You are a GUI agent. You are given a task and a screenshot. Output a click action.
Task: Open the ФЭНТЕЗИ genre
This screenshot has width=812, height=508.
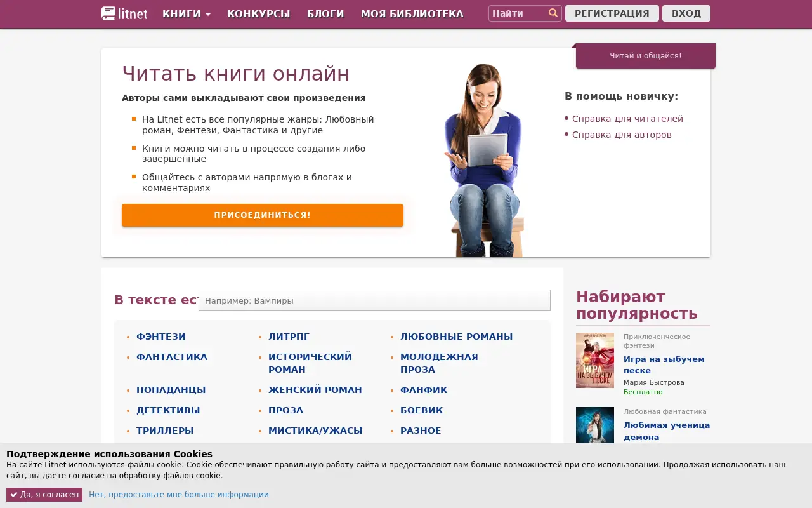coord(161,337)
